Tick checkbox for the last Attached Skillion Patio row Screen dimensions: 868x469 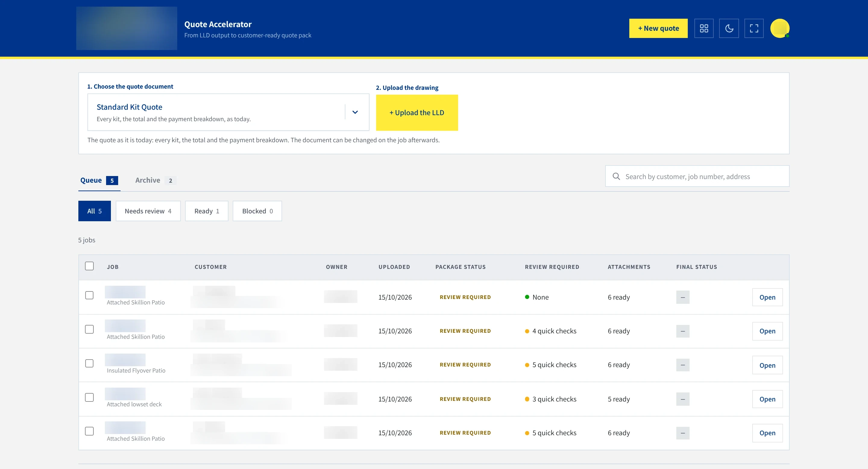89,431
